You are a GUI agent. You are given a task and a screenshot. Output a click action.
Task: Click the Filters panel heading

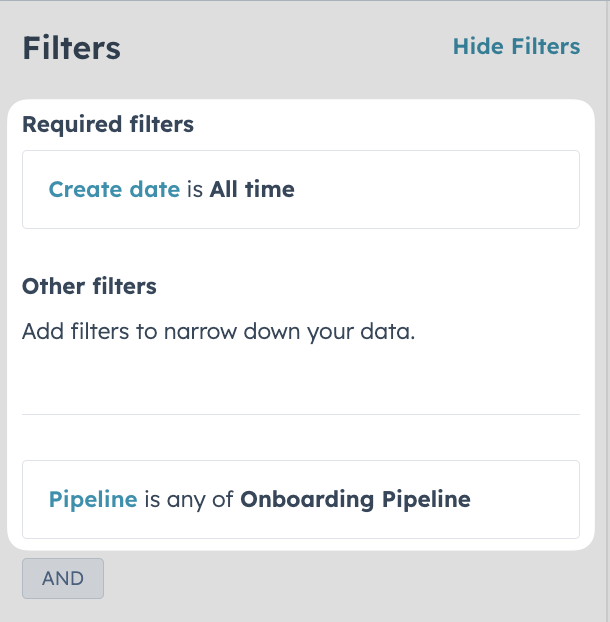point(71,48)
